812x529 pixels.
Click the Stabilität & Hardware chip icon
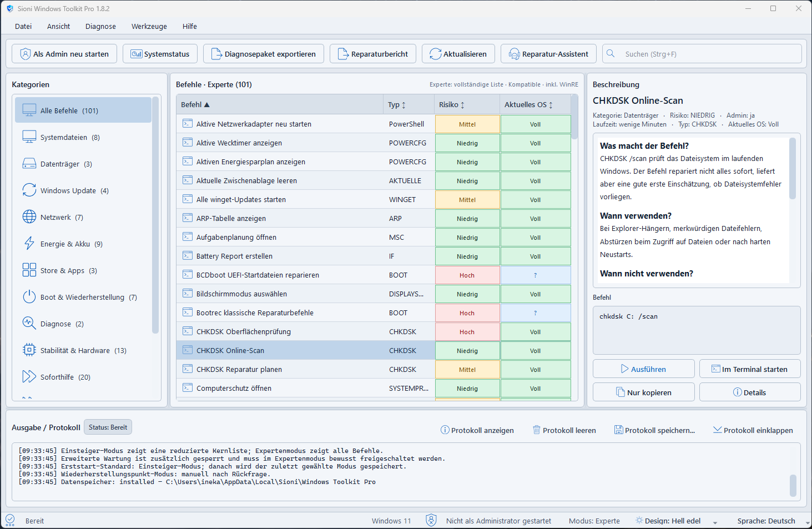(x=29, y=350)
